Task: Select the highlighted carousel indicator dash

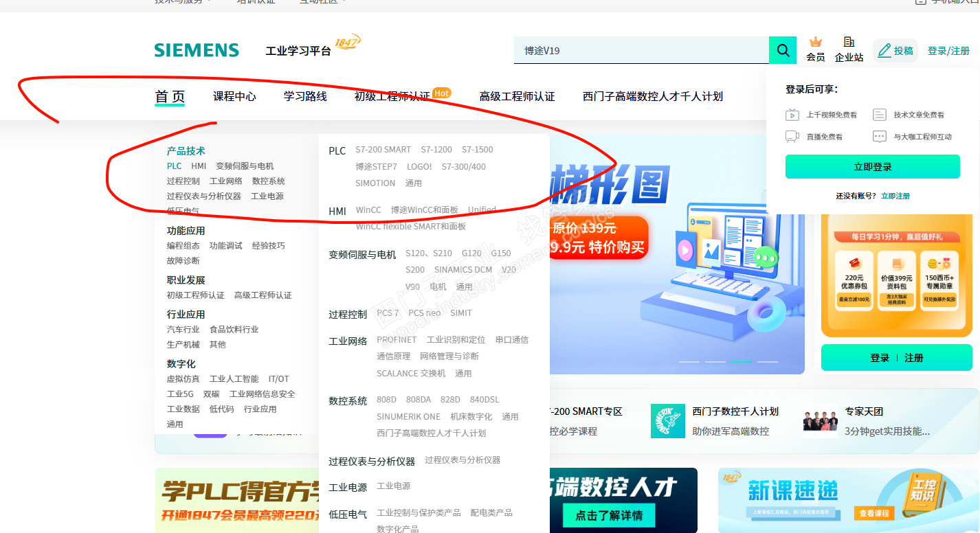Action: (x=741, y=361)
